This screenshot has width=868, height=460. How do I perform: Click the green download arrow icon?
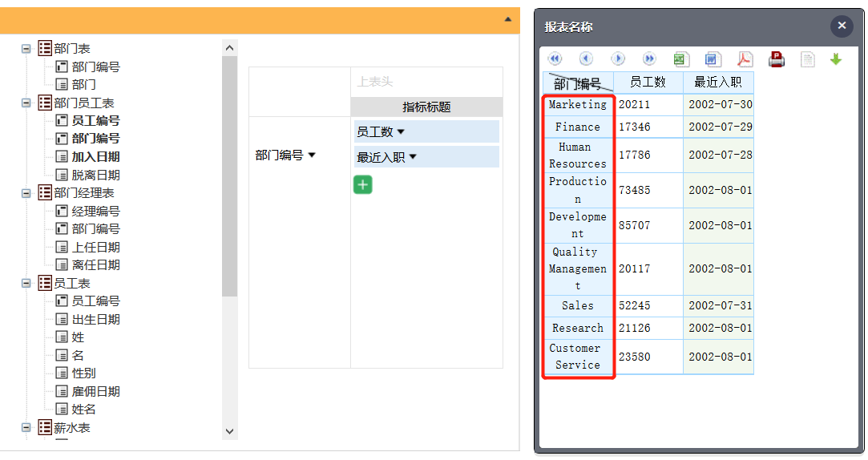[x=836, y=59]
